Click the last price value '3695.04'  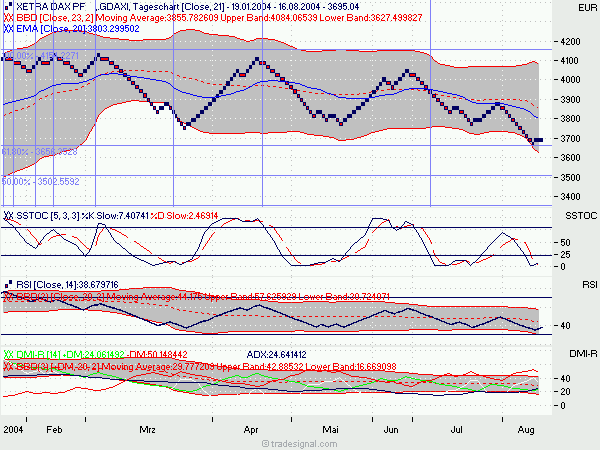[x=343, y=7]
